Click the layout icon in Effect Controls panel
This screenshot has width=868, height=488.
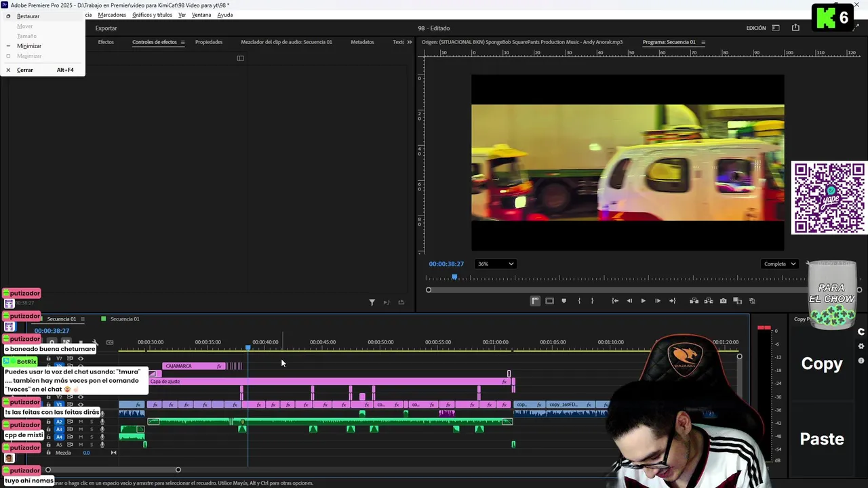coord(240,58)
